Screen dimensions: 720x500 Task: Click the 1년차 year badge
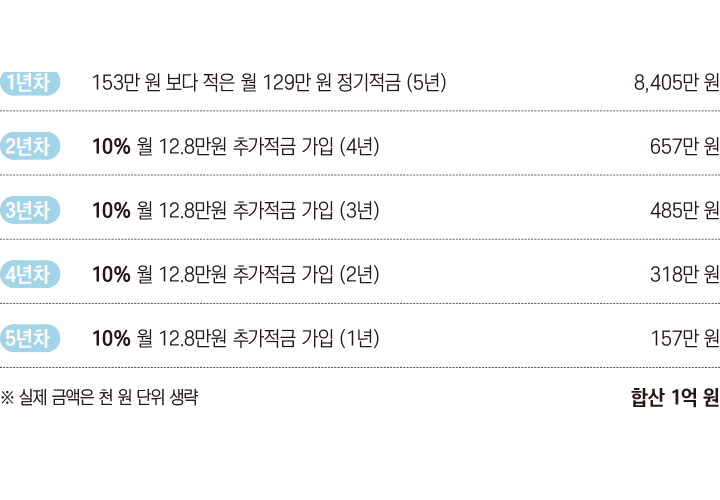tap(31, 82)
